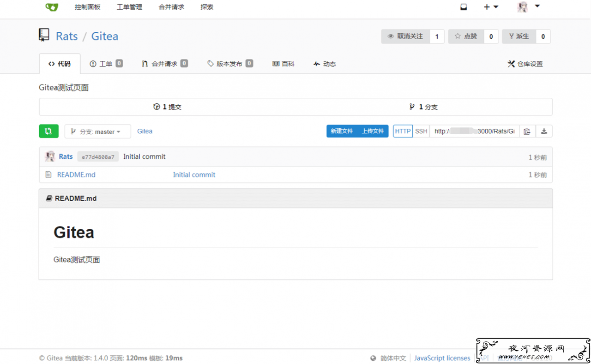This screenshot has width=591, height=364.
Task: Open the 控制面板 dashboard menu
Action: point(87,7)
